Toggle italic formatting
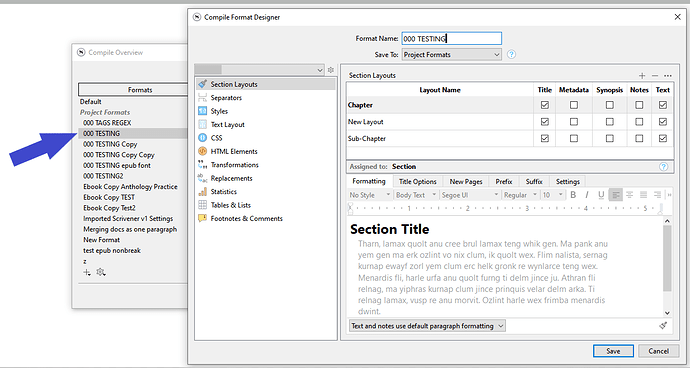This screenshot has width=690, height=368. (x=587, y=195)
